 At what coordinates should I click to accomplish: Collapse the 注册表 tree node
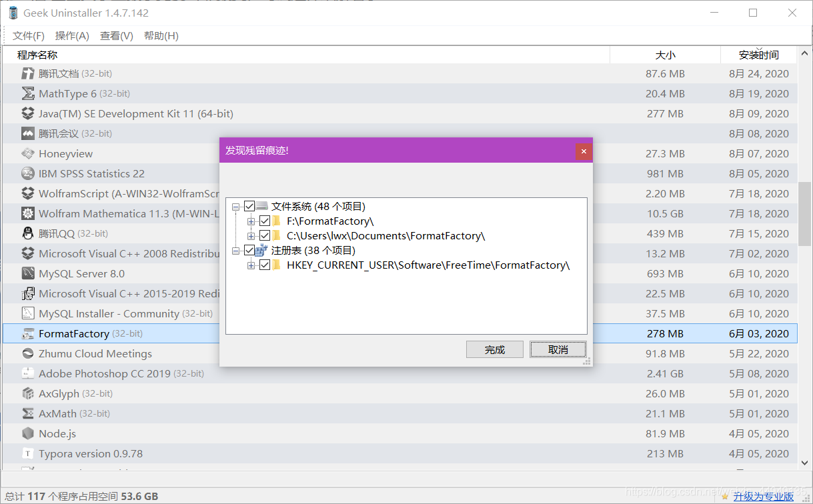(x=236, y=250)
